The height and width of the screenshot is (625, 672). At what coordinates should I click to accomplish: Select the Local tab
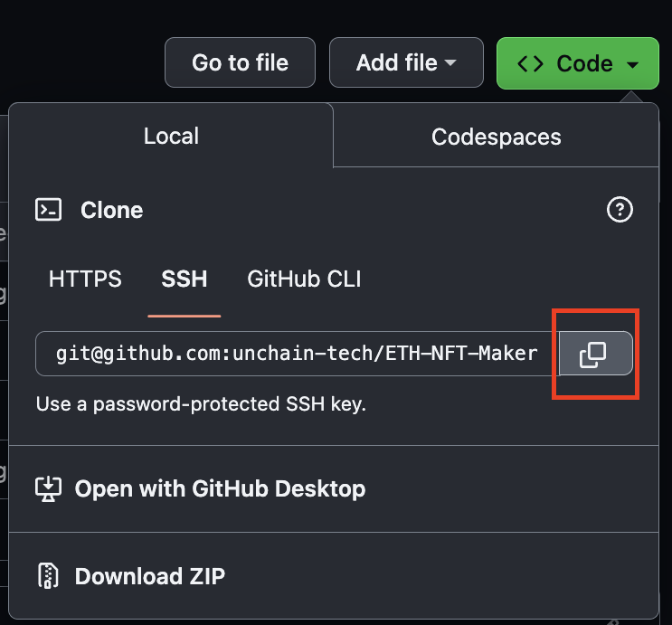[x=171, y=136]
